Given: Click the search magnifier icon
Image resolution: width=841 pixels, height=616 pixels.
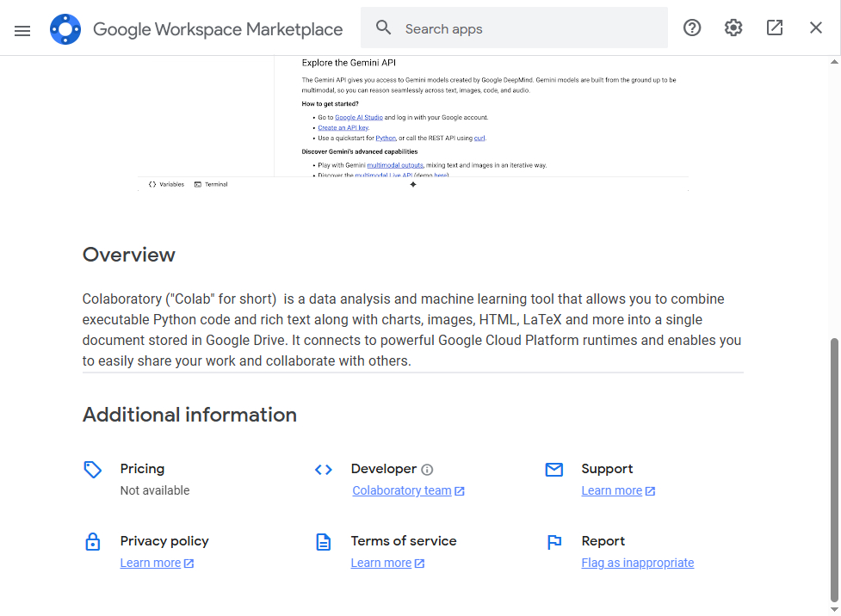Looking at the screenshot, I should click(384, 28).
